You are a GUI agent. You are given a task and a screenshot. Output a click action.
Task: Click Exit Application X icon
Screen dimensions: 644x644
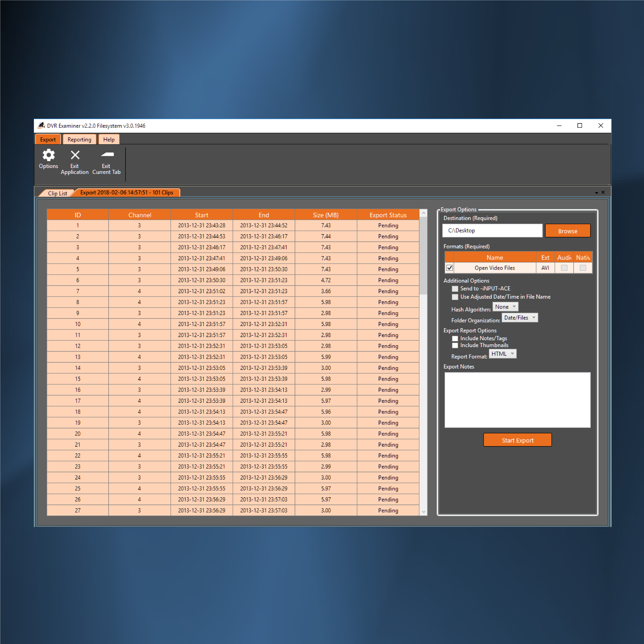[x=75, y=155]
